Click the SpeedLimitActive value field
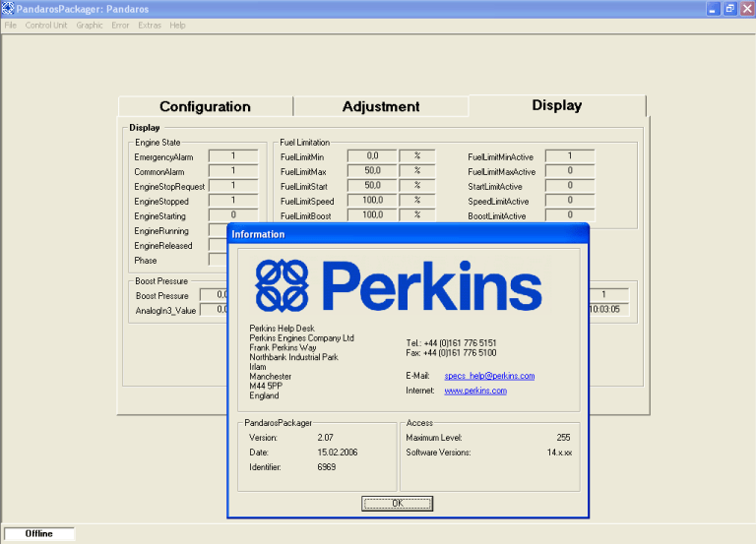756x544 pixels. tap(570, 201)
